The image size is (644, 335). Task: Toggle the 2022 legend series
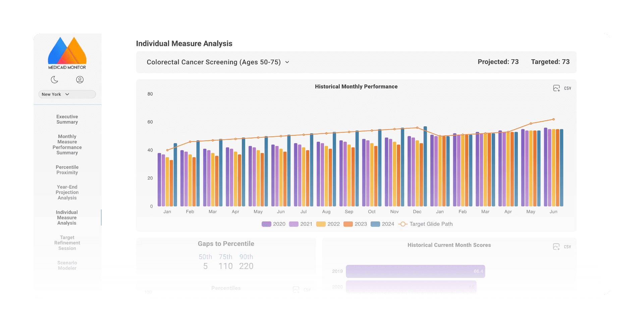click(x=328, y=224)
